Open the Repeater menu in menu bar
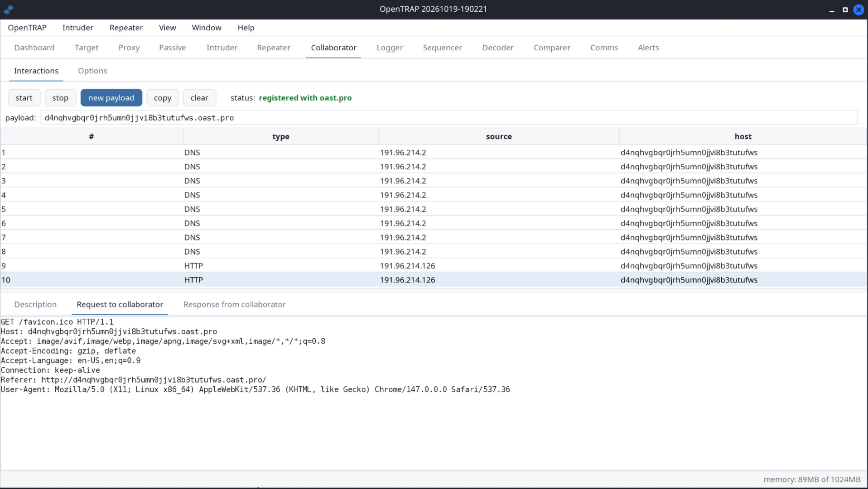This screenshot has height=489, width=868. [126, 28]
